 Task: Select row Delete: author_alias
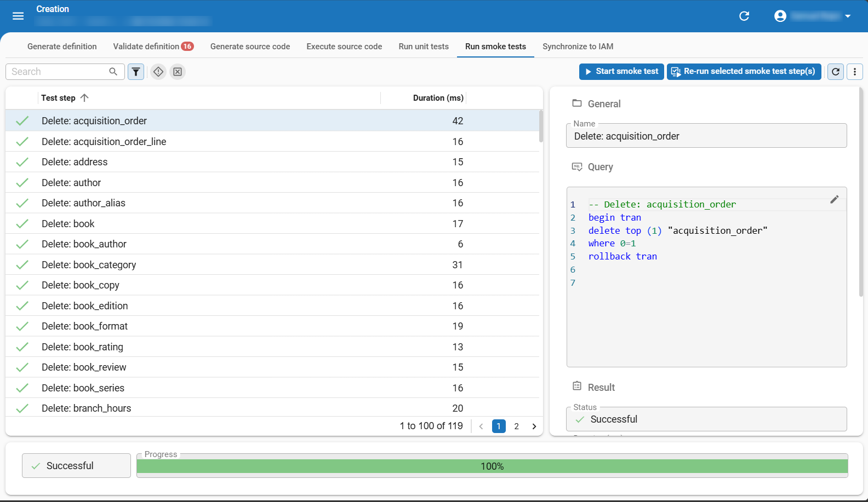pyautogui.click(x=272, y=203)
